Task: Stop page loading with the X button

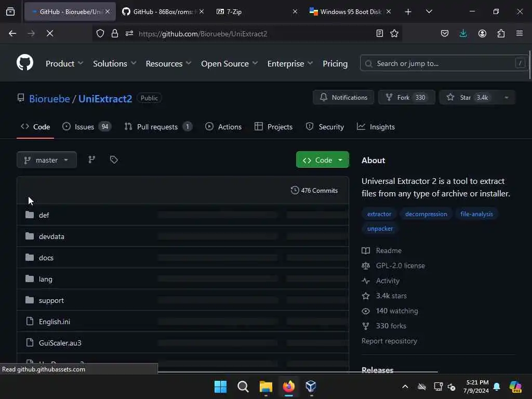Action: tap(49, 33)
